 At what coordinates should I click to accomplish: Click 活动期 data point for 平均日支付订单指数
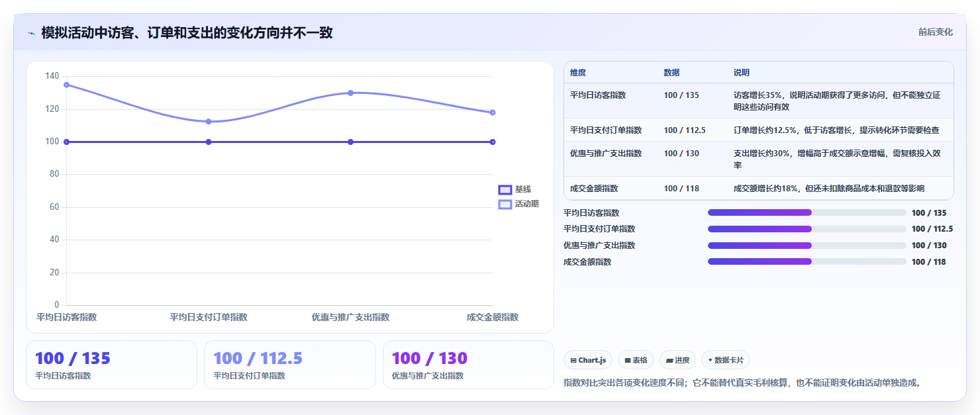pos(209,121)
